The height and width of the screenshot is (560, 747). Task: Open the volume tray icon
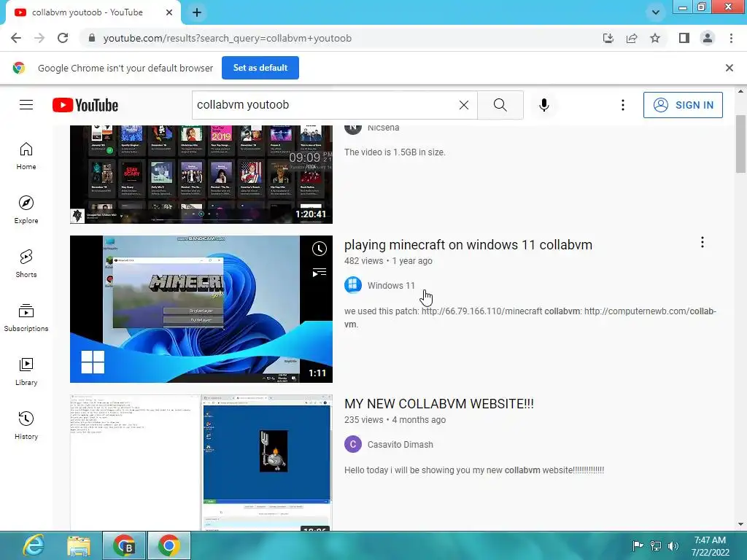click(x=673, y=545)
